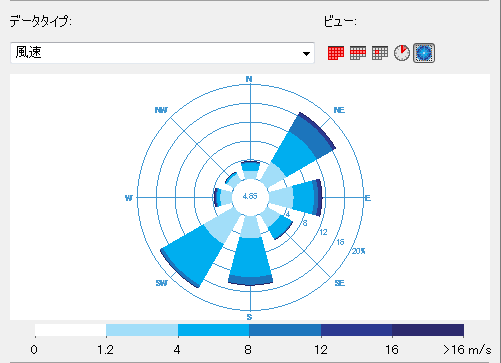Click the bright blue 4–8 legend swatch

[213, 330]
